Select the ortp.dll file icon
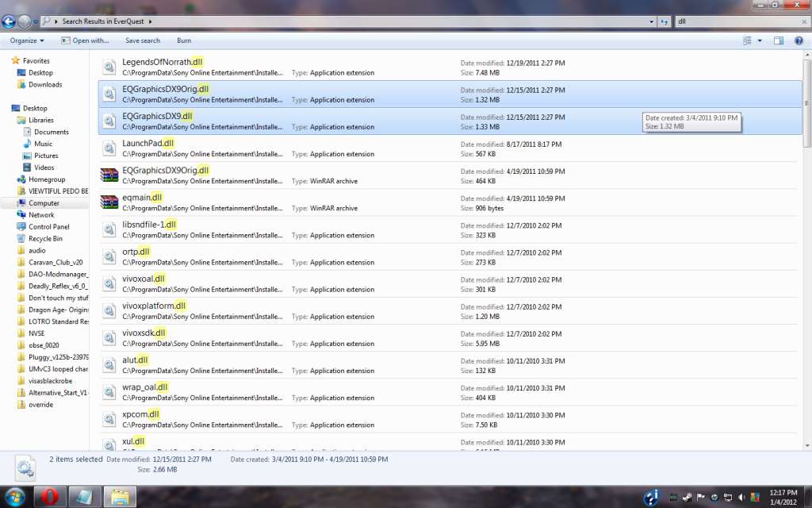 [x=109, y=256]
